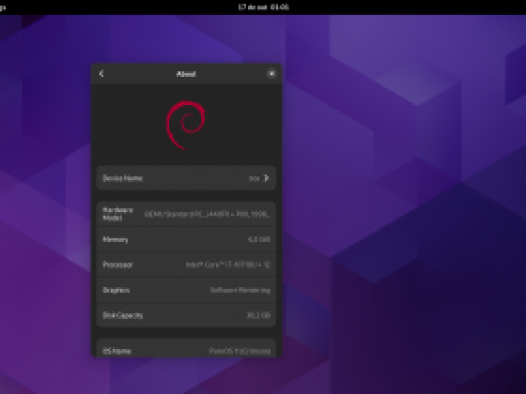Click the red Debian swirl logo
Viewport: 526px width, 394px height.
(186, 125)
